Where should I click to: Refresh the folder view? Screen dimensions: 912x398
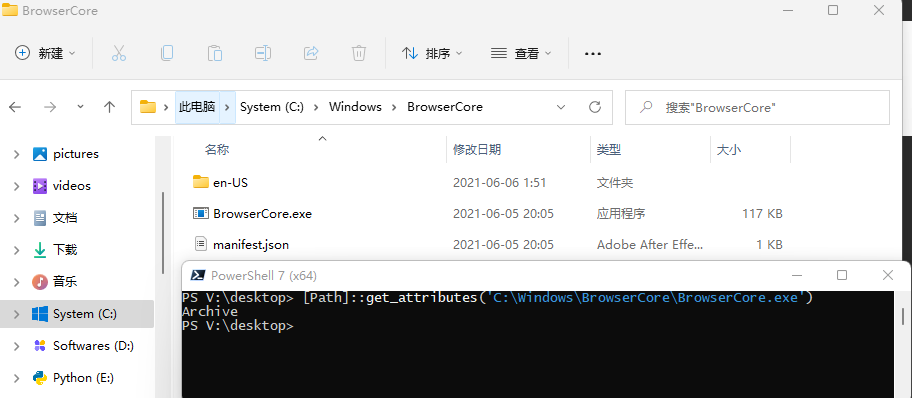(x=594, y=107)
